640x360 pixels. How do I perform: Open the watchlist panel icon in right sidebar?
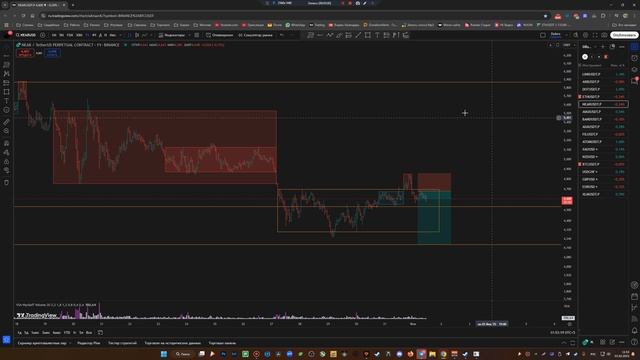click(x=634, y=47)
